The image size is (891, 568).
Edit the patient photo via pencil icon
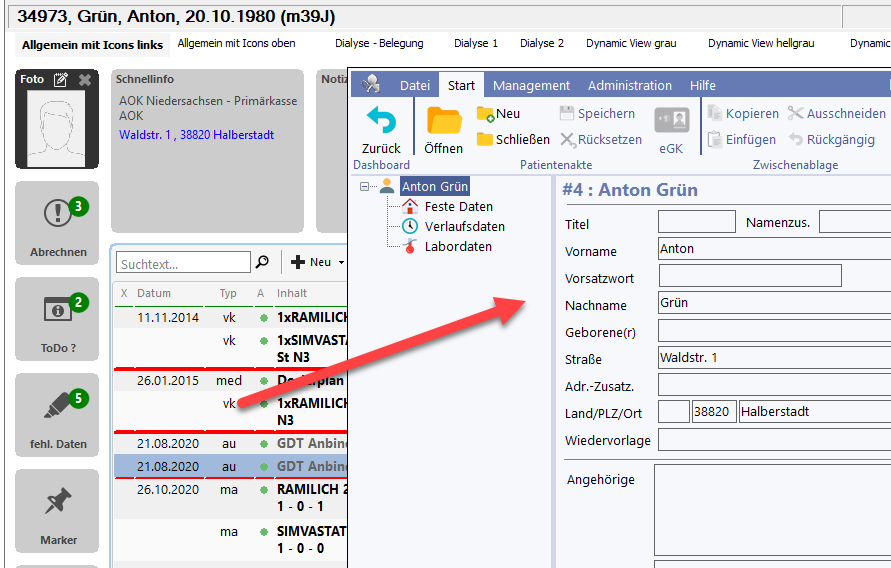tap(61, 80)
